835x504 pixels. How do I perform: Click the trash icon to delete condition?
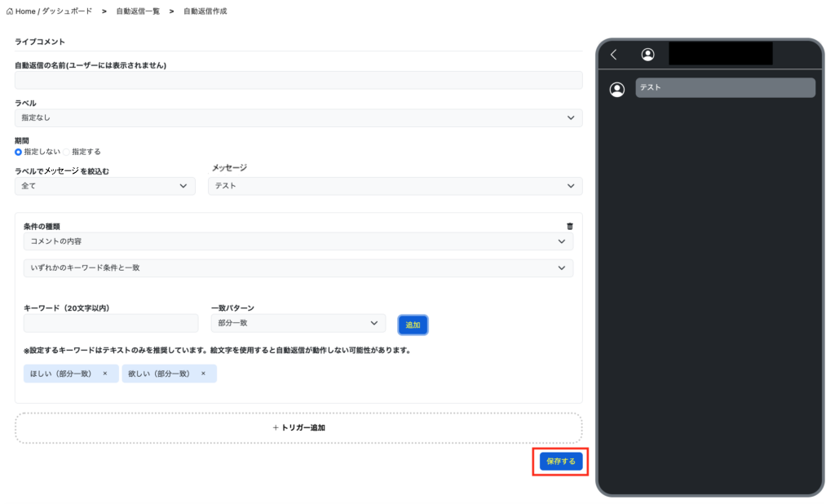click(x=569, y=227)
